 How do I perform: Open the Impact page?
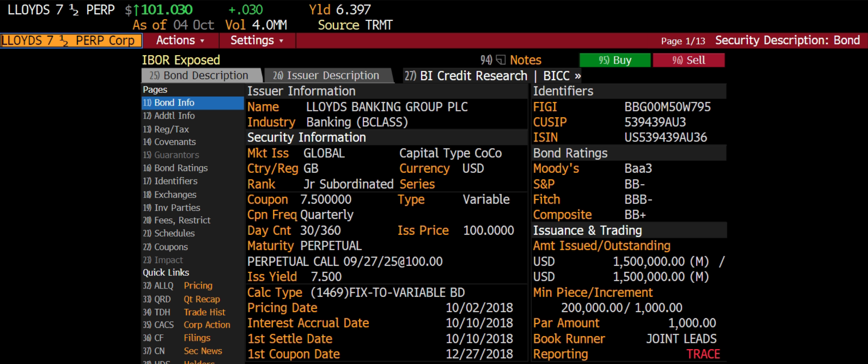pos(193,260)
